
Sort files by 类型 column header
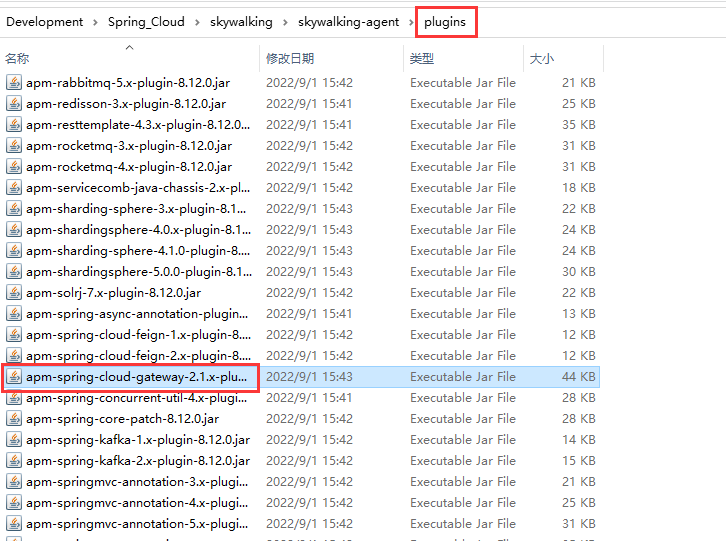pyautogui.click(x=422, y=58)
